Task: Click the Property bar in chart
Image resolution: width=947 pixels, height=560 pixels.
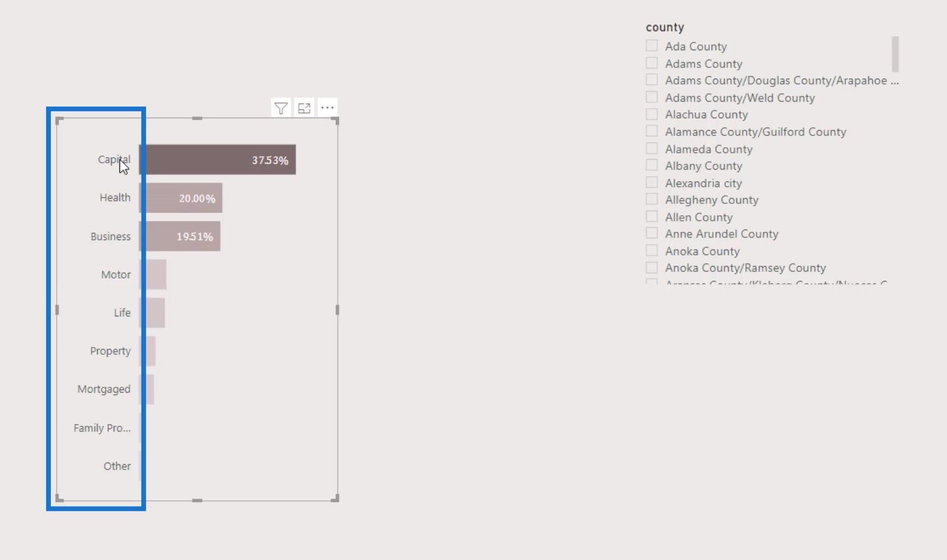Action: (x=147, y=351)
